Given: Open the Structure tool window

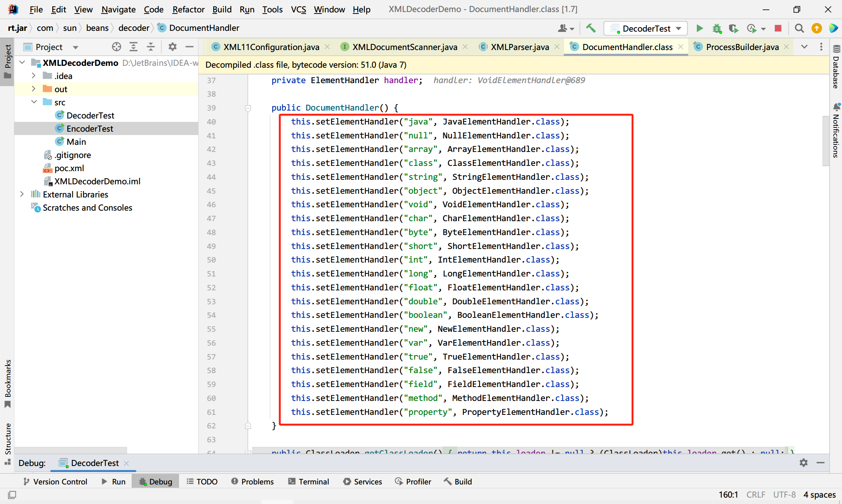Looking at the screenshot, I should 8,444.
